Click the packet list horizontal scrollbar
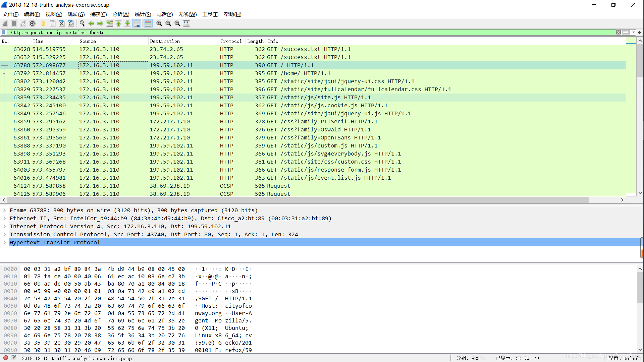This screenshot has width=644, height=362. [298, 200]
